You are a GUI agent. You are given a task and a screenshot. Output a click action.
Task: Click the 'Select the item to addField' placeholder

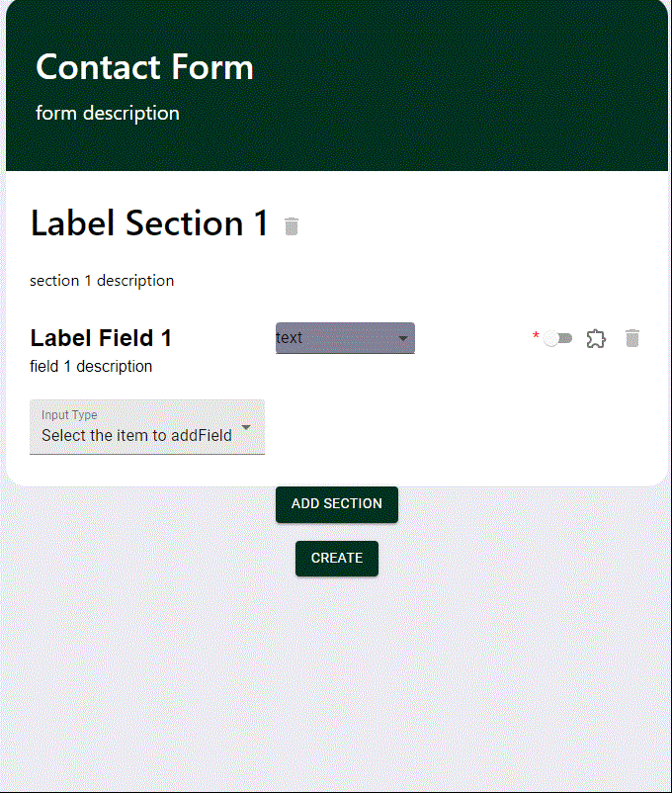tap(136, 435)
